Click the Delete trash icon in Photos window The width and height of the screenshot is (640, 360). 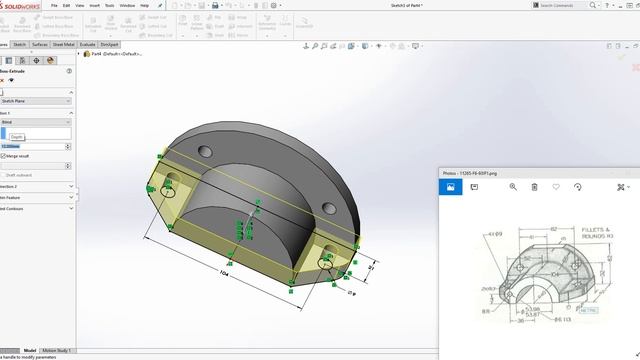tap(534, 187)
